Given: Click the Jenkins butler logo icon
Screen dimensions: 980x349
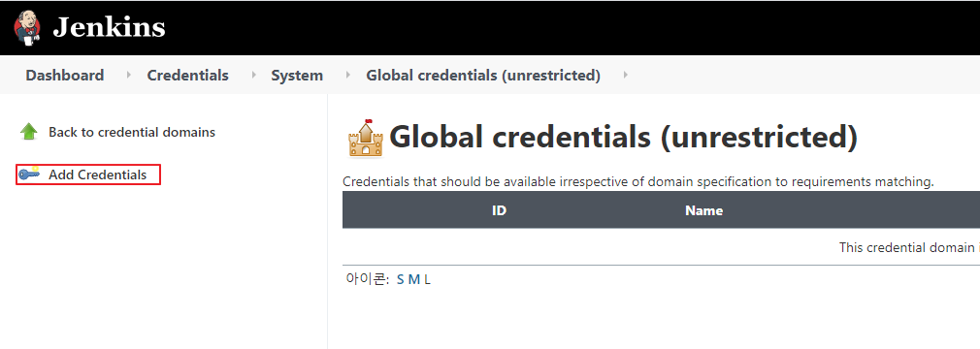Looking at the screenshot, I should pyautogui.click(x=27, y=28).
